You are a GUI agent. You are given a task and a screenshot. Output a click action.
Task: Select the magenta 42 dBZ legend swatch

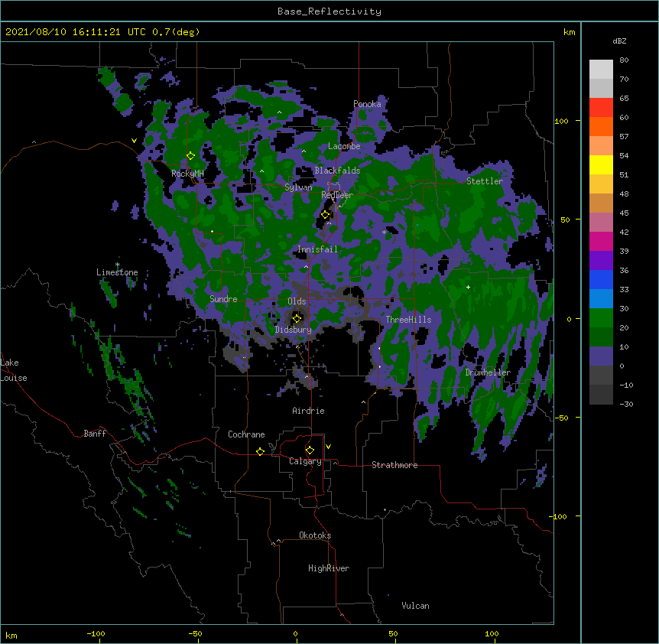[x=601, y=241]
